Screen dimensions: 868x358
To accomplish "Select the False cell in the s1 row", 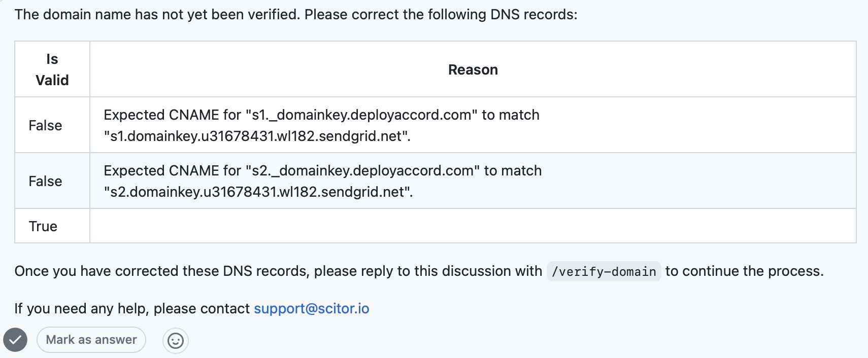I will [45, 125].
